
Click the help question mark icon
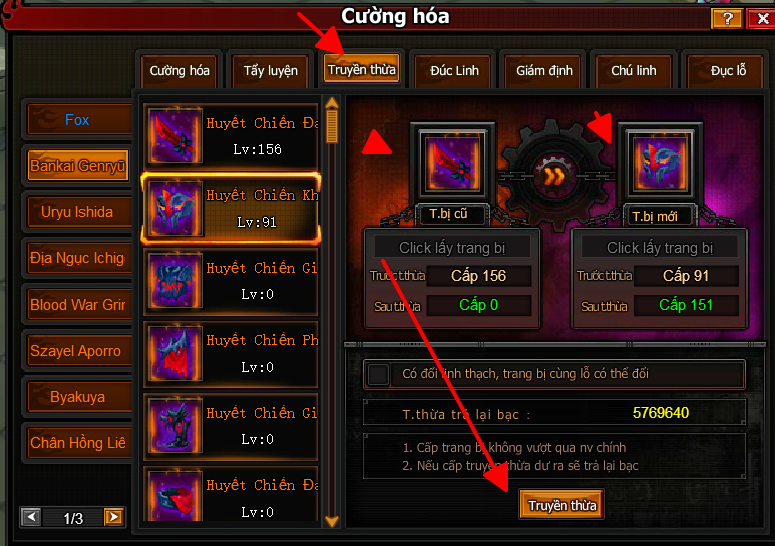[727, 19]
